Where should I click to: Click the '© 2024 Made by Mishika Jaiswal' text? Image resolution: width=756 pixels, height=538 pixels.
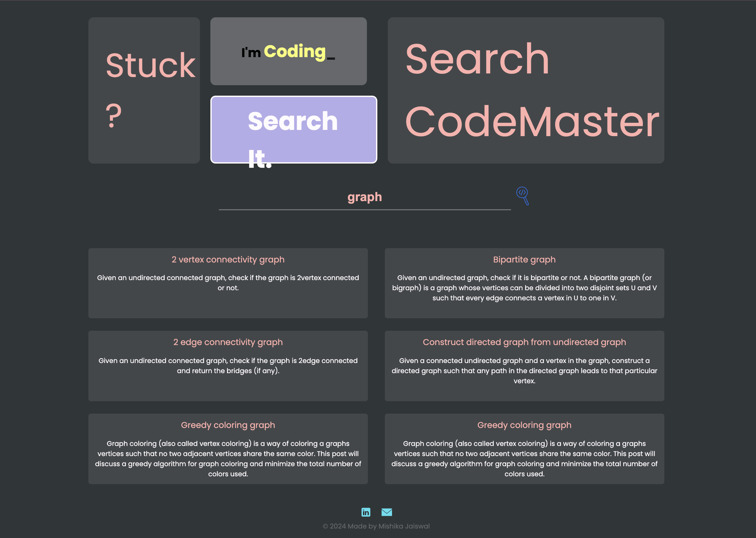[376, 526]
